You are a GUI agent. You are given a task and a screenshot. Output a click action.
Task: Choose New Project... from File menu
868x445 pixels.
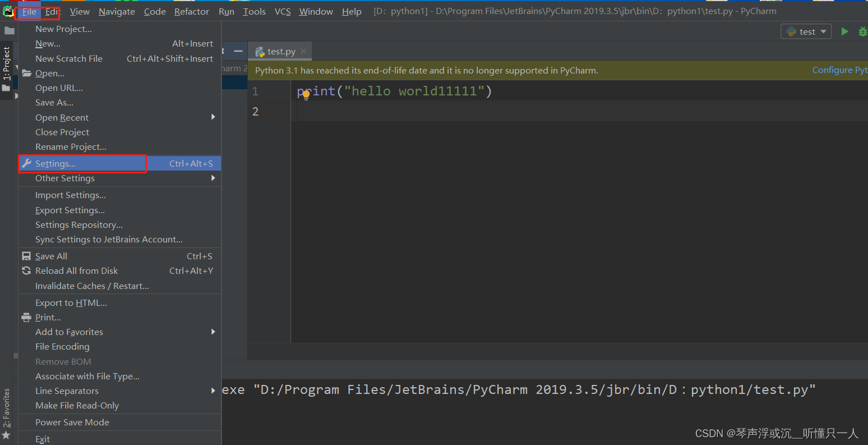(x=120, y=29)
